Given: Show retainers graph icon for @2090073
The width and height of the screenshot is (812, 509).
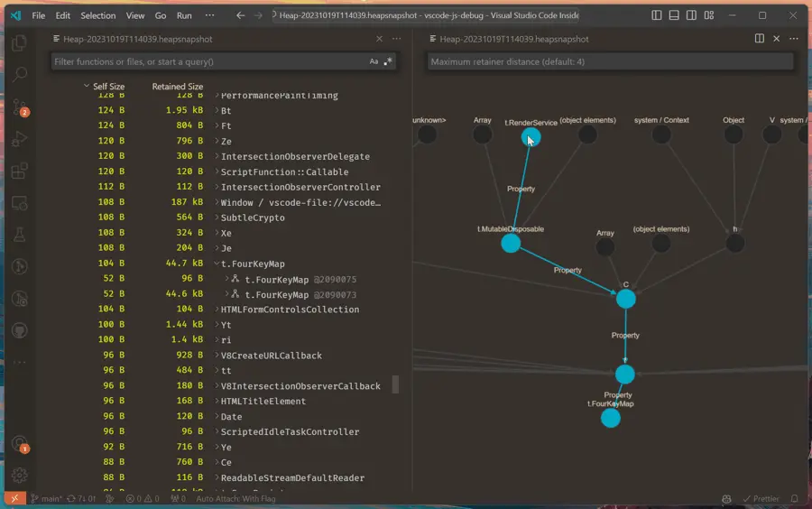Looking at the screenshot, I should (235, 294).
